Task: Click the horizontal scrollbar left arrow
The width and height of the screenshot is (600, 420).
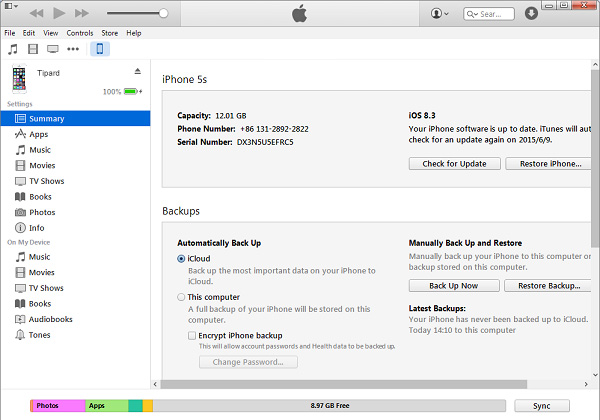Action: (155, 384)
